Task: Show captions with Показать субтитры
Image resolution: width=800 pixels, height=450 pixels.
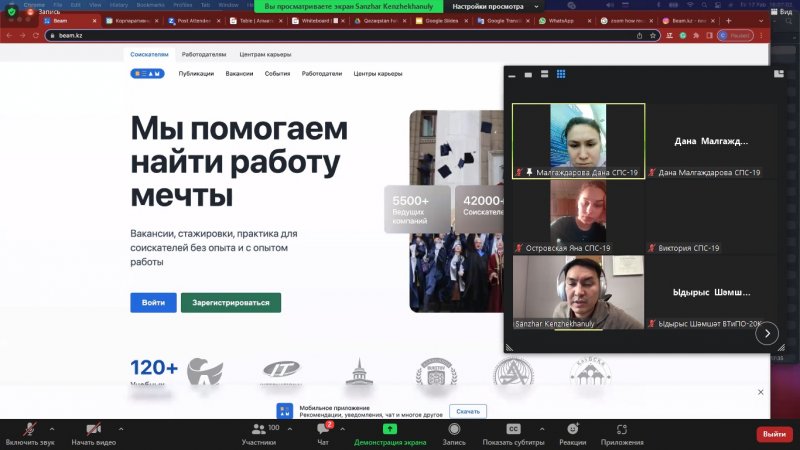Action: click(x=513, y=435)
